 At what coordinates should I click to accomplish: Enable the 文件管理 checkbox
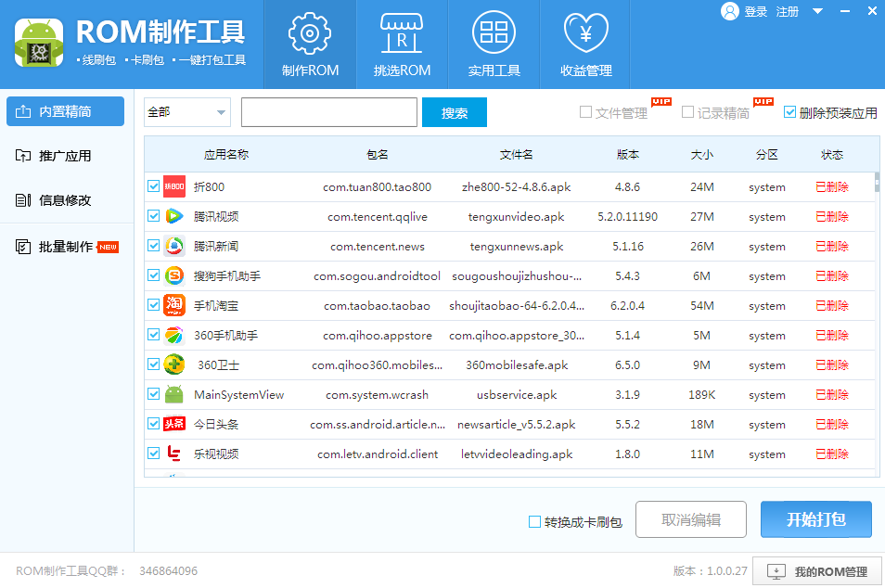pos(586,112)
